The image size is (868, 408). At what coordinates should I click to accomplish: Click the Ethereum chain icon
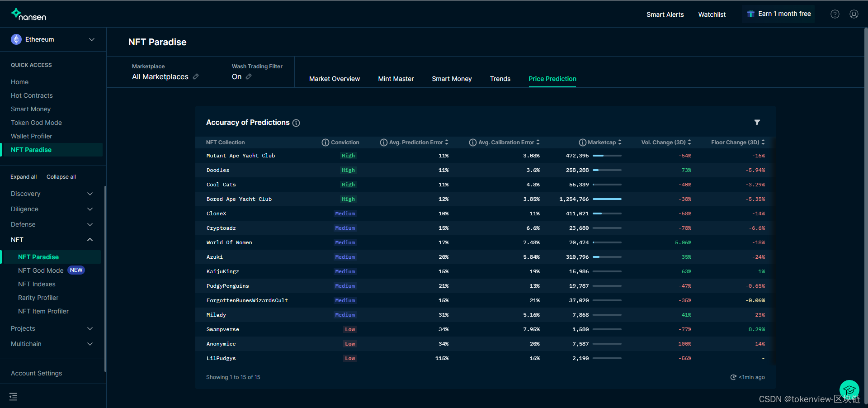[16, 39]
